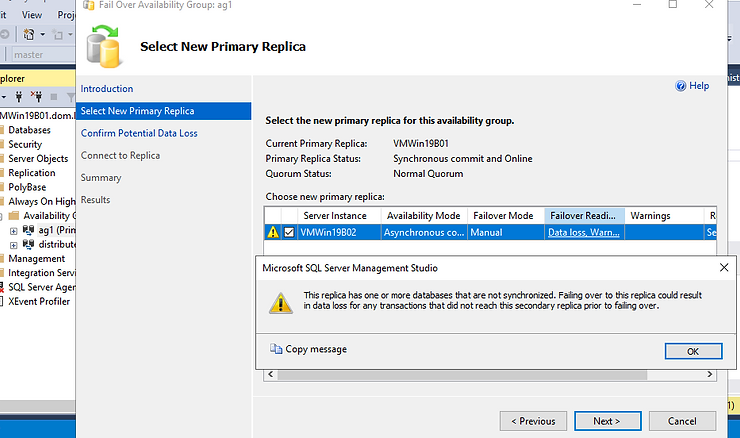This screenshot has height=438, width=740.
Task: Click the XEvent Profiler icon
Action: 3,301
